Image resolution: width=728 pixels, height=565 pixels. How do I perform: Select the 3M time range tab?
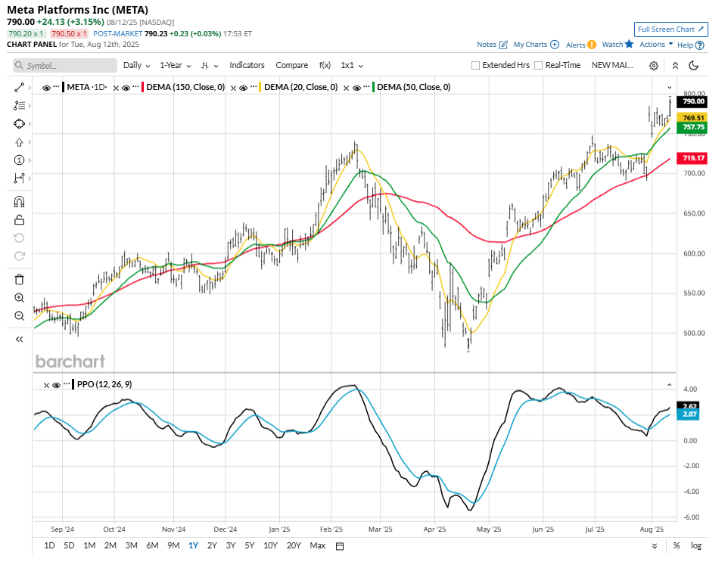coord(132,546)
